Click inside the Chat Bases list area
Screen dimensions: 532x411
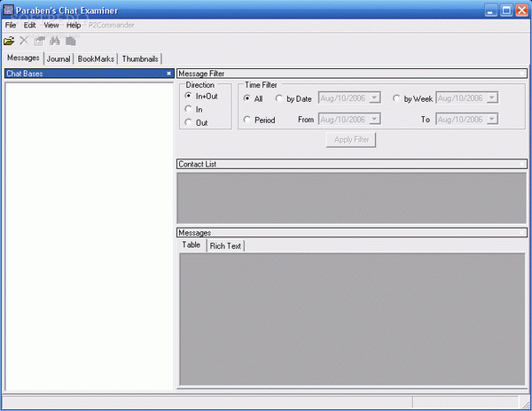(x=90, y=237)
